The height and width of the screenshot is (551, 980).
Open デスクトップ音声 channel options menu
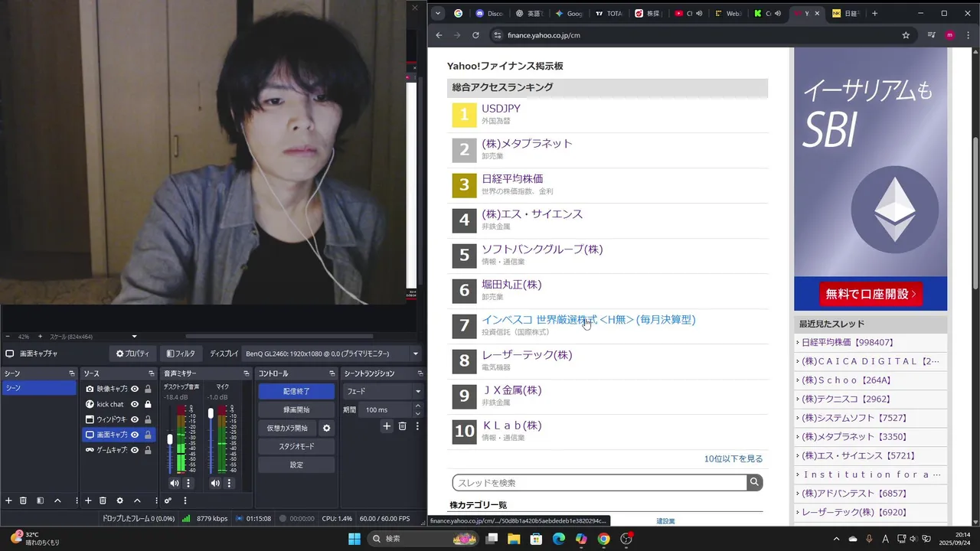pyautogui.click(x=188, y=483)
